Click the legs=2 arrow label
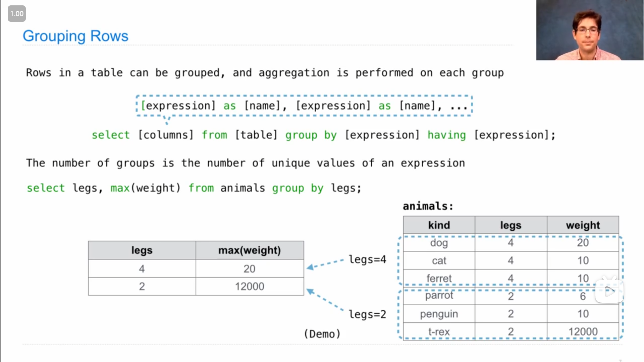The width and height of the screenshot is (644, 362). click(367, 314)
